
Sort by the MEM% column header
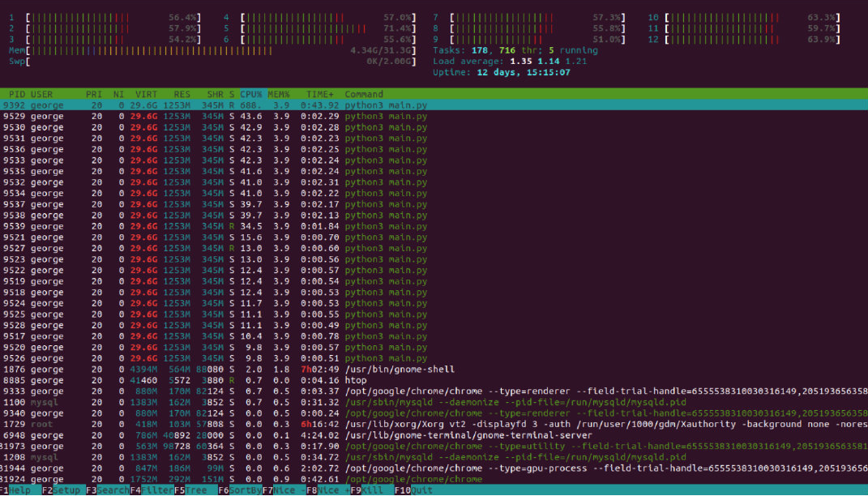click(279, 94)
